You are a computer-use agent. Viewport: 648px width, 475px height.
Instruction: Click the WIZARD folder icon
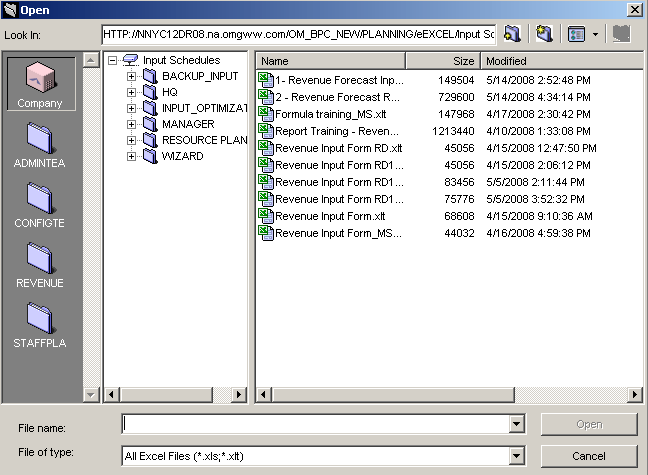pyautogui.click(x=150, y=156)
